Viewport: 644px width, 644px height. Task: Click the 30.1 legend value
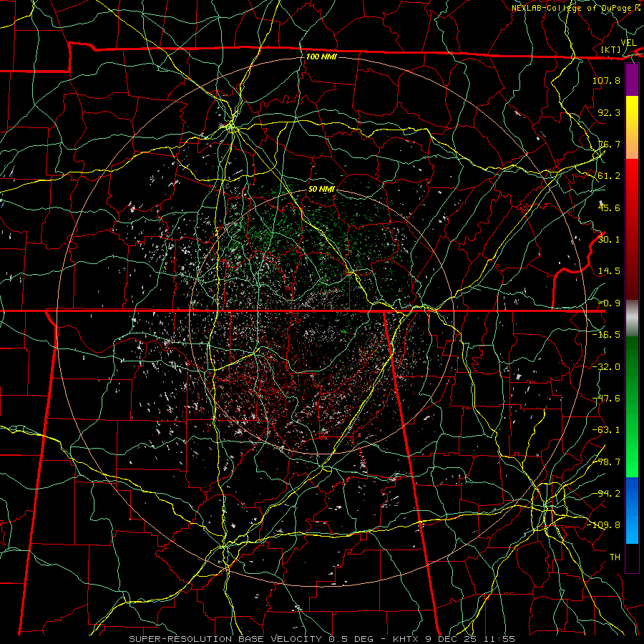point(609,240)
